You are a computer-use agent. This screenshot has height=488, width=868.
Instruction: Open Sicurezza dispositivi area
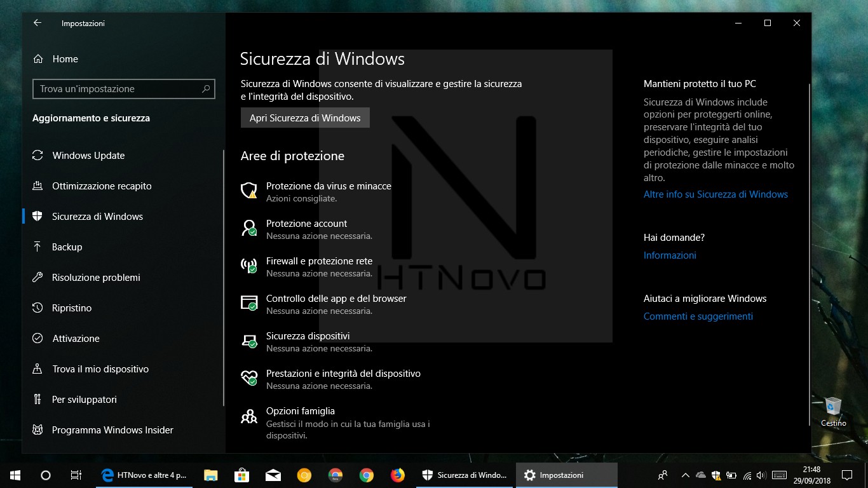tap(307, 341)
